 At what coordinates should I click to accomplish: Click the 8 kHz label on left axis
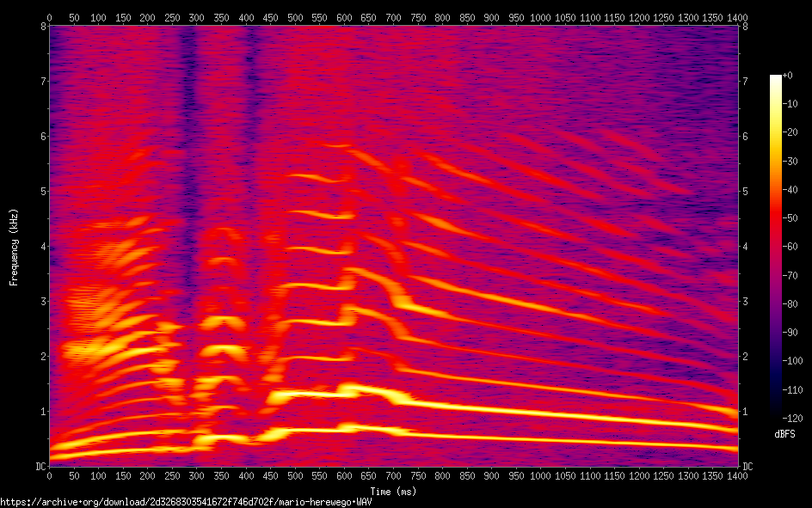pos(42,27)
